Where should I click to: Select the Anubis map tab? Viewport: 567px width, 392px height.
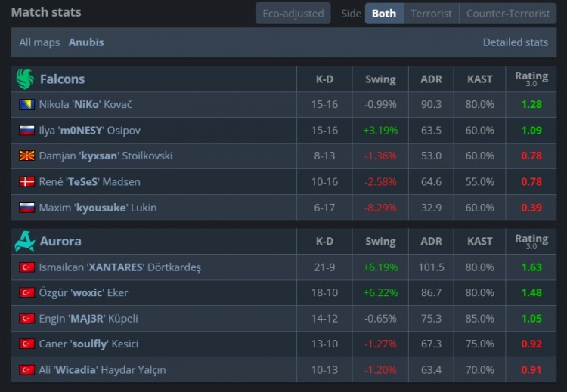[x=86, y=42]
